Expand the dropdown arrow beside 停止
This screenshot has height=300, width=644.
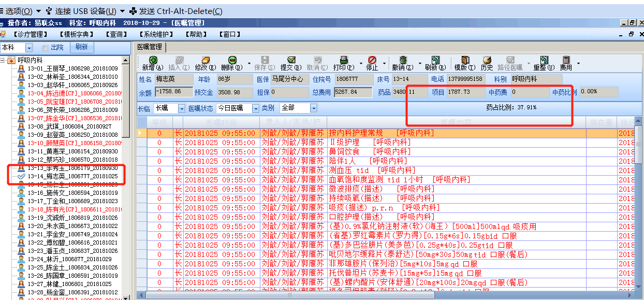click(x=385, y=64)
